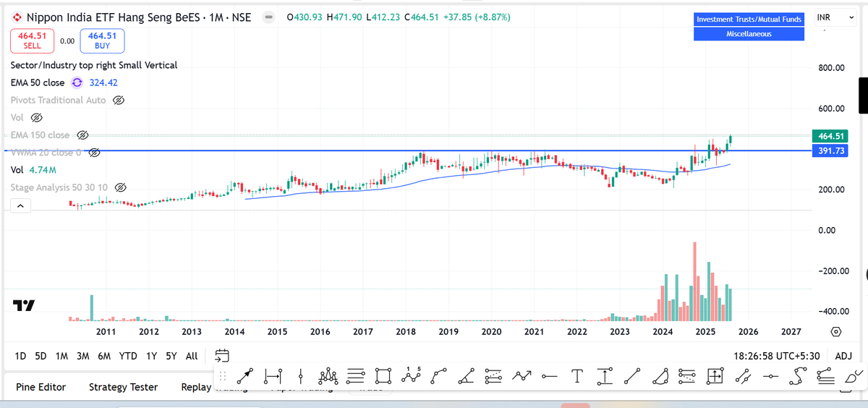Show the EMA 150 close indicator

click(82, 135)
